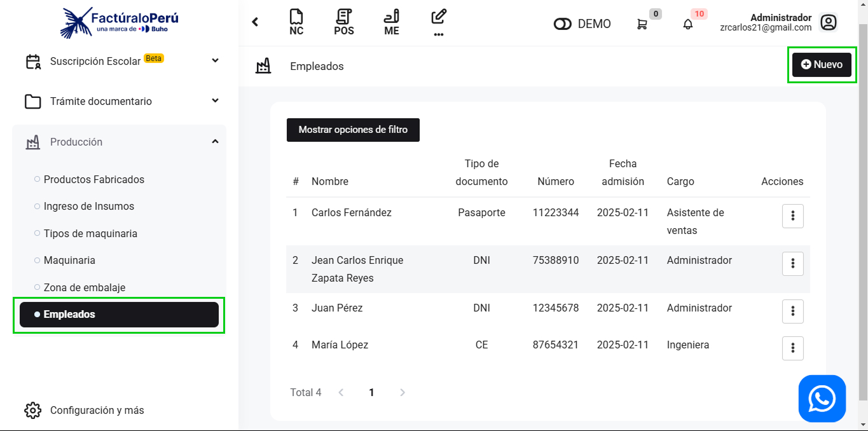Viewport: 868px width, 431px height.
Task: Open WhatsApp chat floating button
Action: (822, 399)
